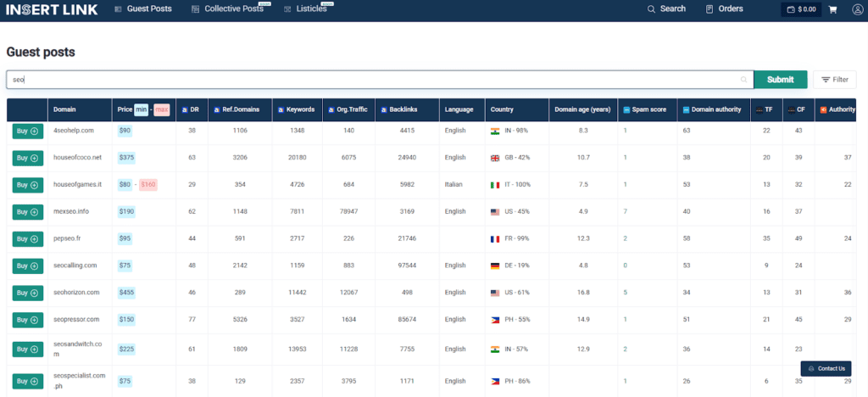Viewport: 868px width, 397px height.
Task: Submit the seo search query
Action: 781,80
